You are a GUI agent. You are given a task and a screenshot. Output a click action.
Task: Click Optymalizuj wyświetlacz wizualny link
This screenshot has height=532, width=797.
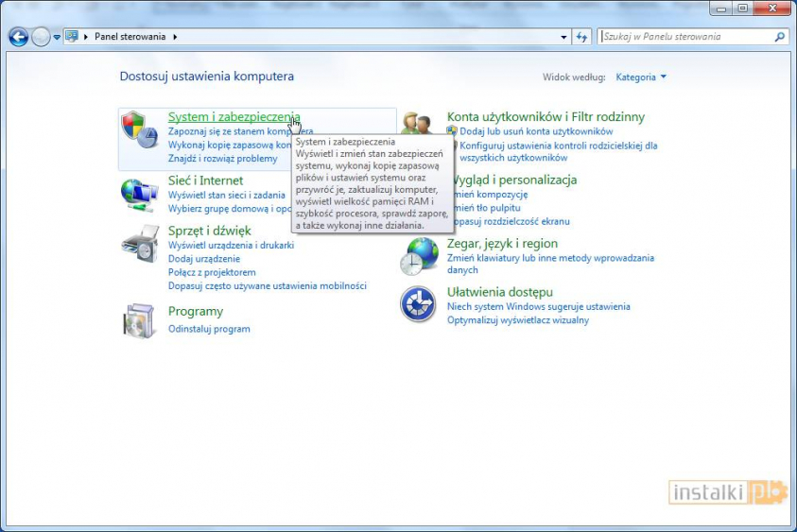pyautogui.click(x=517, y=319)
